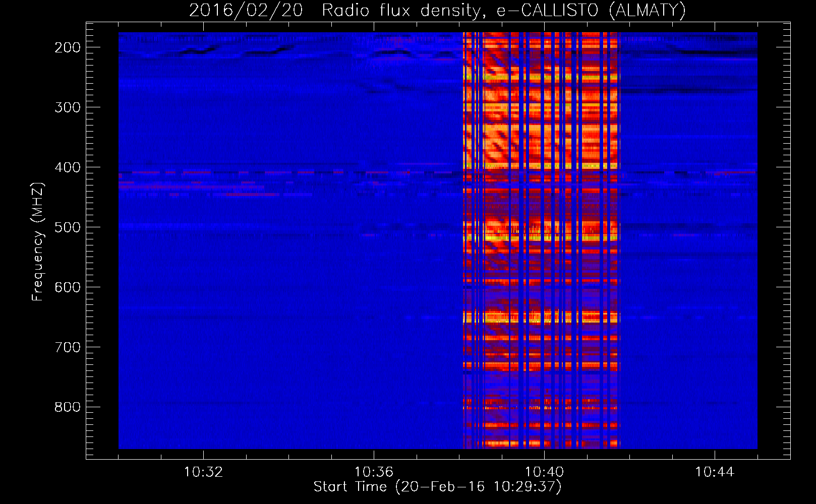Click the '600' frequency tick label
The height and width of the screenshot is (504, 816).
(68, 287)
